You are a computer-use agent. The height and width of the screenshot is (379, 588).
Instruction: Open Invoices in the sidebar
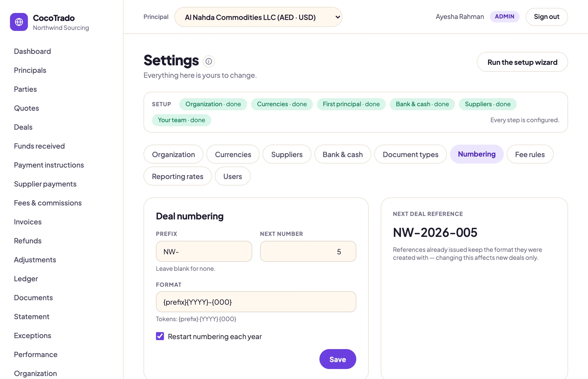[28, 222]
